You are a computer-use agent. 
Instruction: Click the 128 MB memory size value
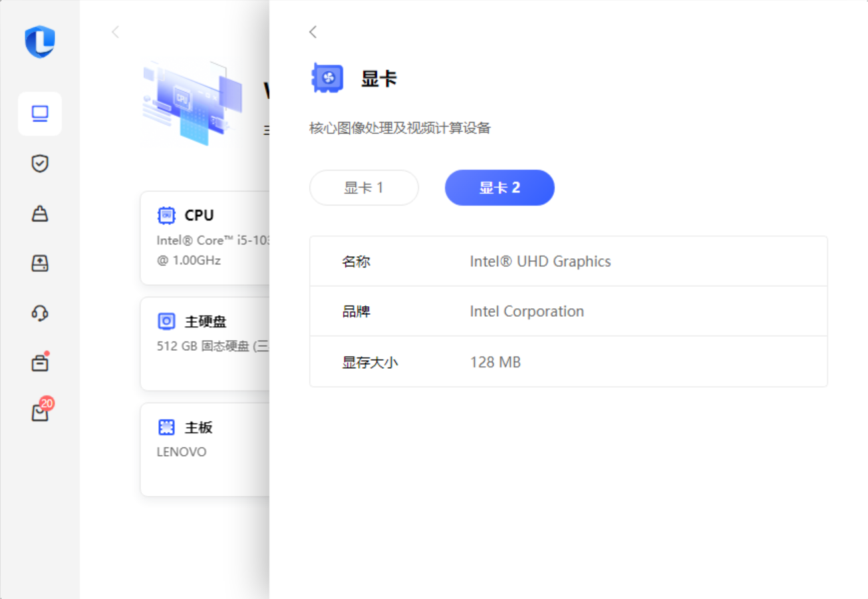coord(495,362)
